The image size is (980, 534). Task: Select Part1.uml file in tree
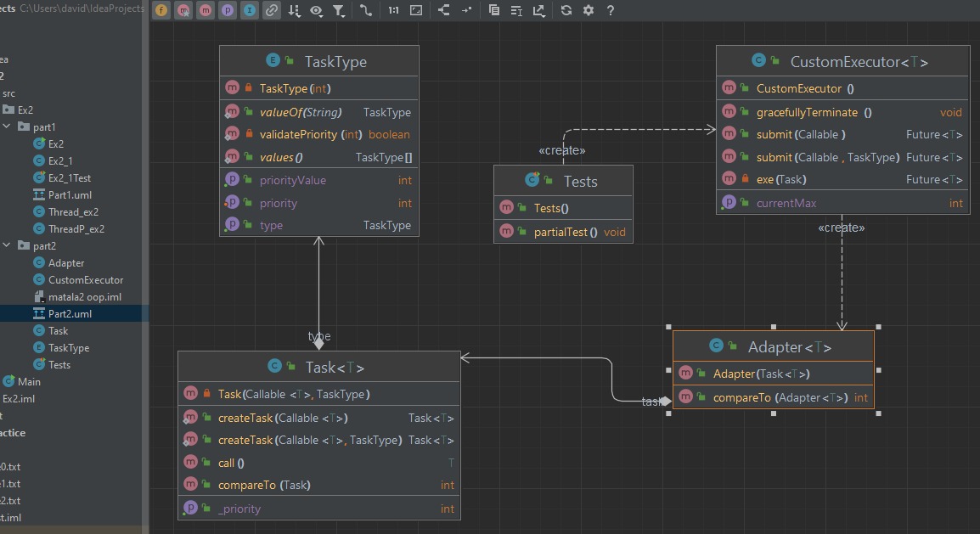[70, 195]
